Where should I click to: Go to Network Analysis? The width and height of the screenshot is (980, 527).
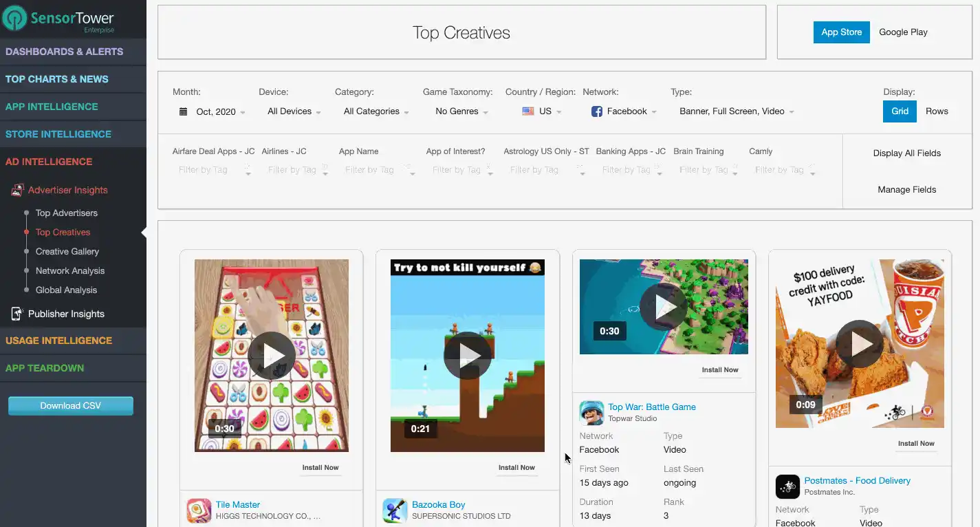tap(70, 271)
